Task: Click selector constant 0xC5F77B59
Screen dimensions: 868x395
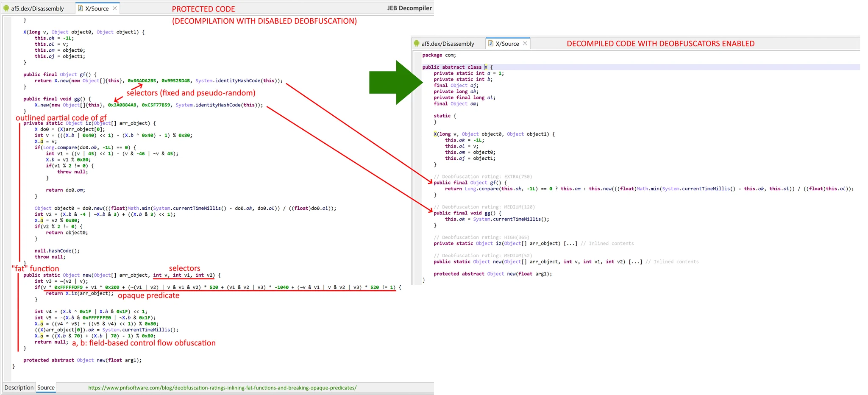Action: (156, 105)
